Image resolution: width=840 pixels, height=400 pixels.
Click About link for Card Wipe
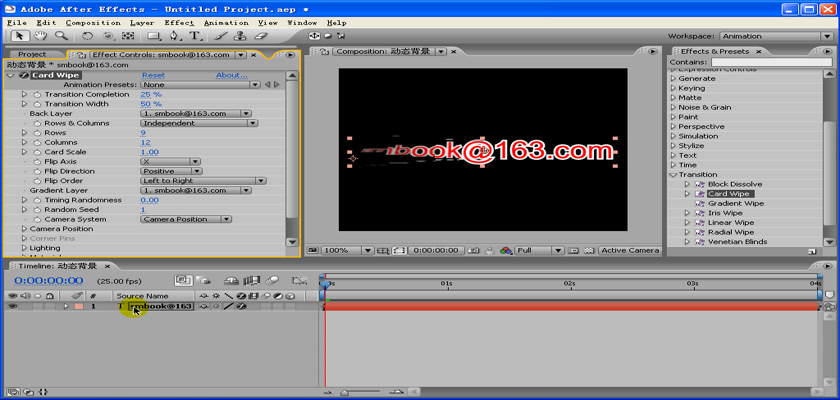(231, 76)
